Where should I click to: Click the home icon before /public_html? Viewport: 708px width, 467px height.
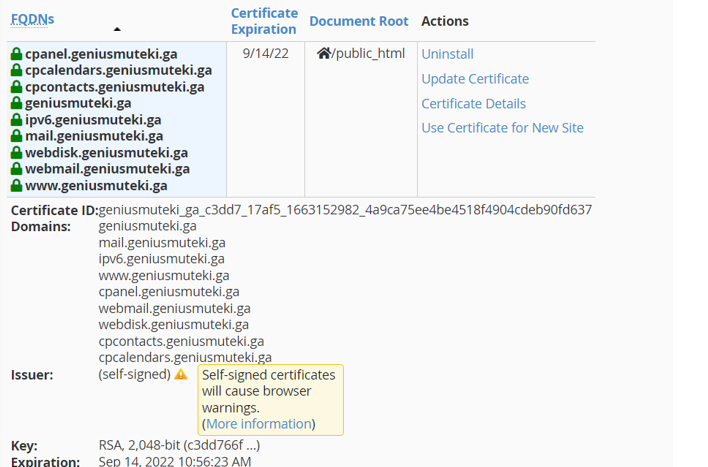[324, 53]
